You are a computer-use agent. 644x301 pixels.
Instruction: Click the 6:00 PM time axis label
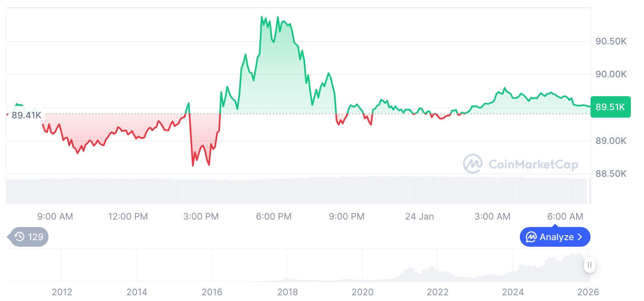click(273, 217)
